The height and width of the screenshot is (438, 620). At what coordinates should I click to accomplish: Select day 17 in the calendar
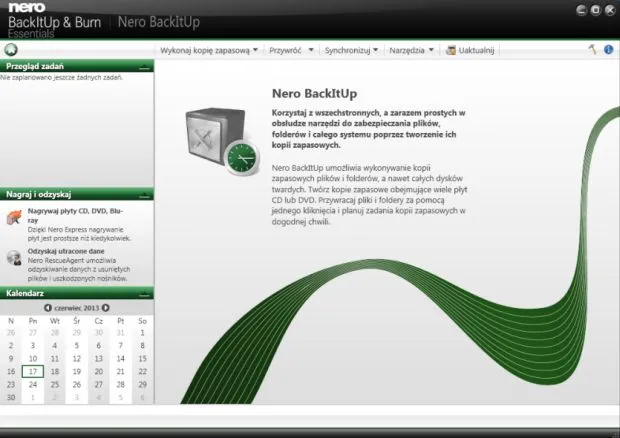[33, 371]
